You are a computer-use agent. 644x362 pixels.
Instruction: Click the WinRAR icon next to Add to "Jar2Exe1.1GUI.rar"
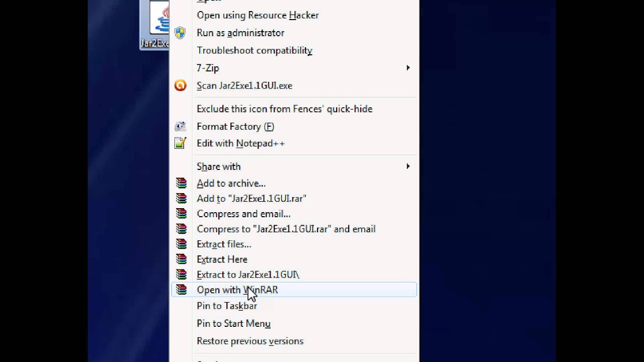tap(181, 199)
